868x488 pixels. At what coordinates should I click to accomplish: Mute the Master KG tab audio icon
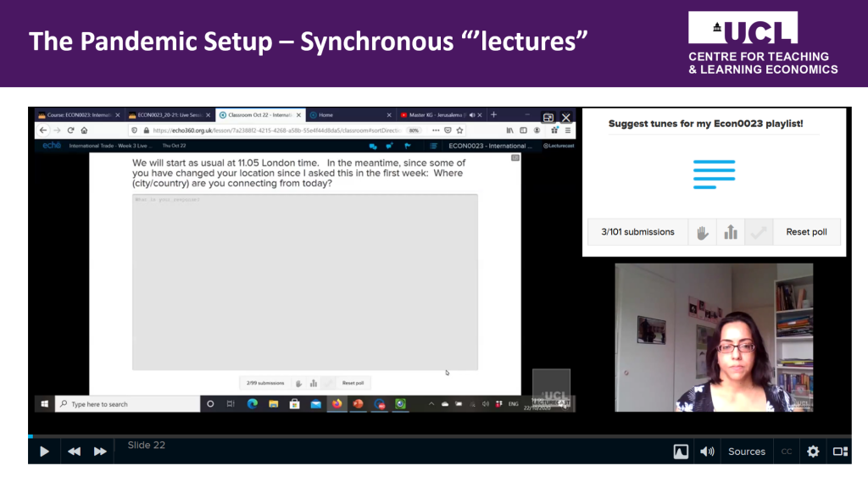pos(472,115)
